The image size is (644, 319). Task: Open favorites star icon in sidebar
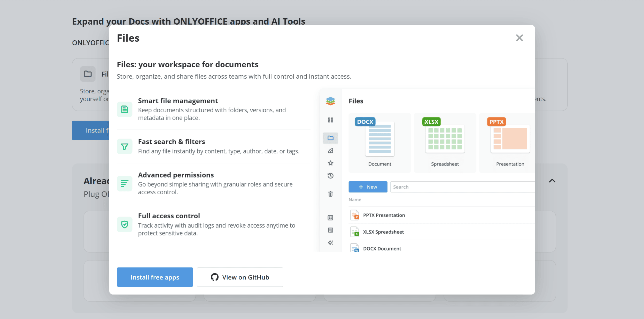point(330,163)
